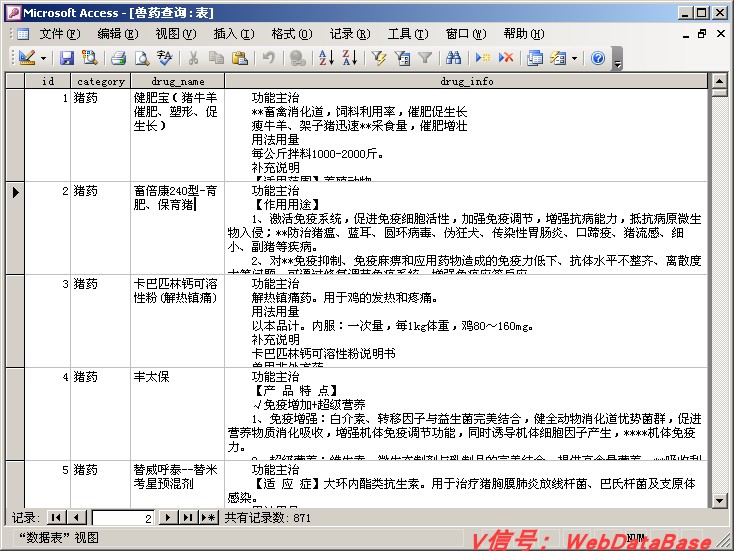Open the 编辑(E) menu
This screenshot has width=734, height=551.
tap(117, 34)
